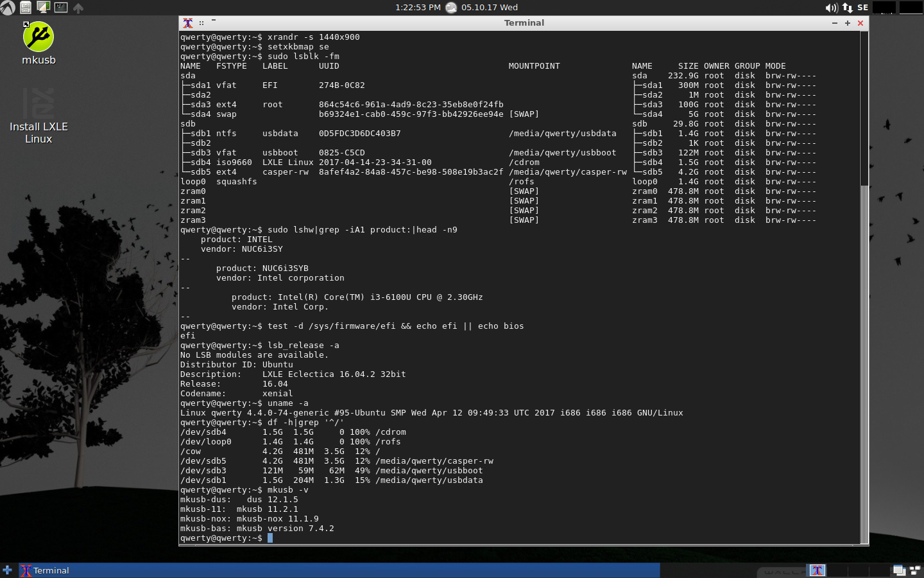
Task: Click the 'NUC6i3SYB' product text
Action: click(286, 268)
